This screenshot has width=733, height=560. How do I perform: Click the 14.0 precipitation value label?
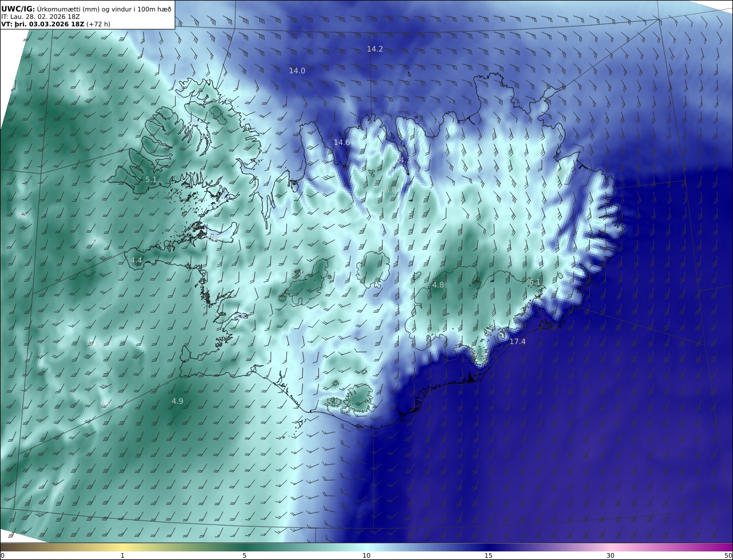coord(297,71)
